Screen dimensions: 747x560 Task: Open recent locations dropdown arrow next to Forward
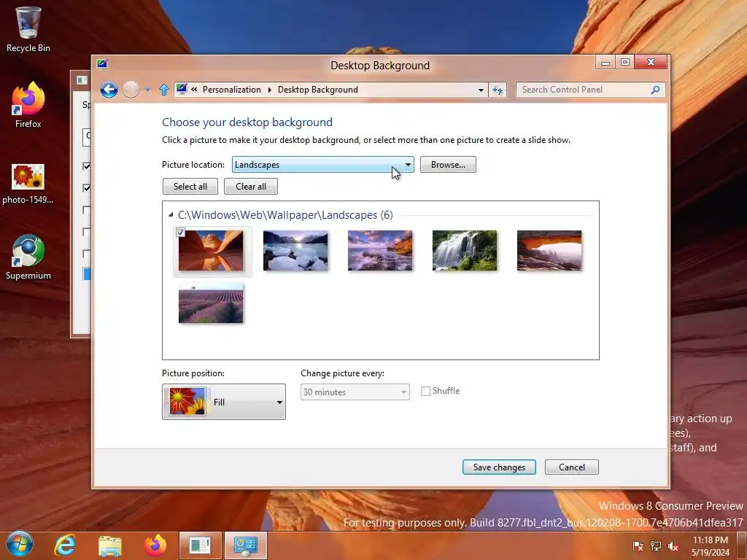(147, 90)
